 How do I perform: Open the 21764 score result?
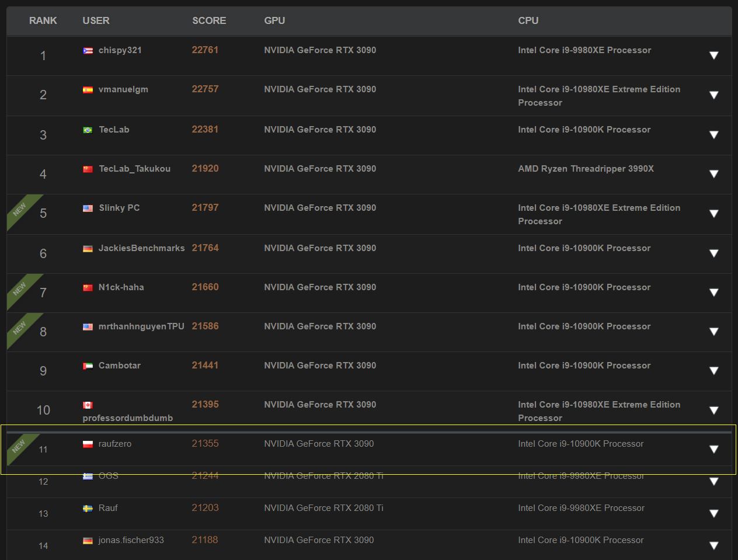205,248
